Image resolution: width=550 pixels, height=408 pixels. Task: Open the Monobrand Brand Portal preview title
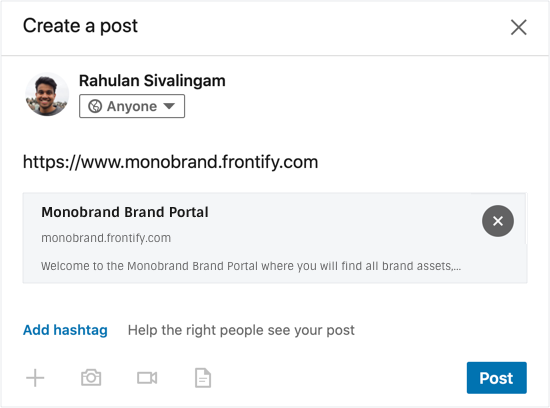(125, 212)
